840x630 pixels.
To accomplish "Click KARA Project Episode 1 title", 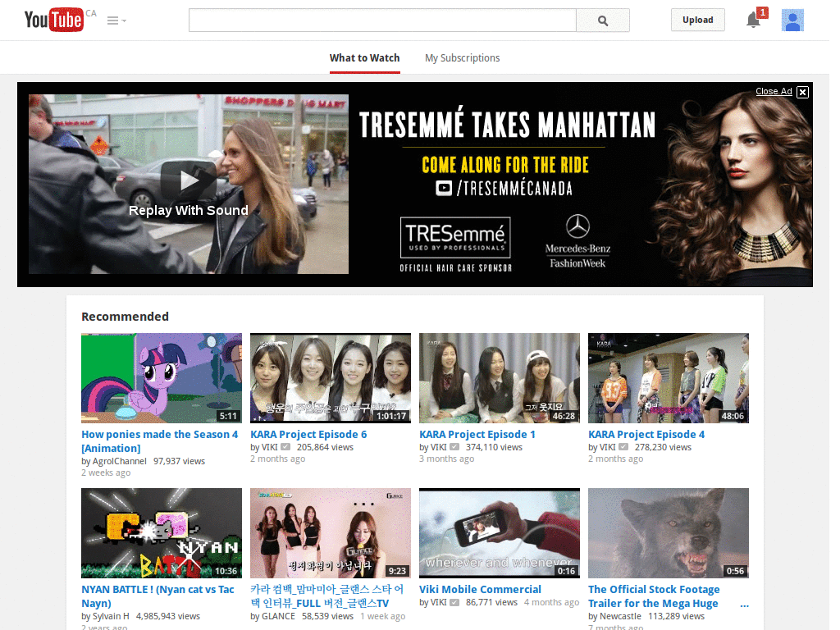I will pyautogui.click(x=477, y=435).
